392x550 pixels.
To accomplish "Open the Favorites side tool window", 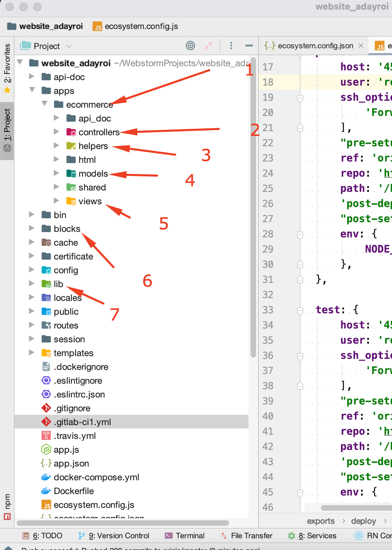I will (7, 68).
